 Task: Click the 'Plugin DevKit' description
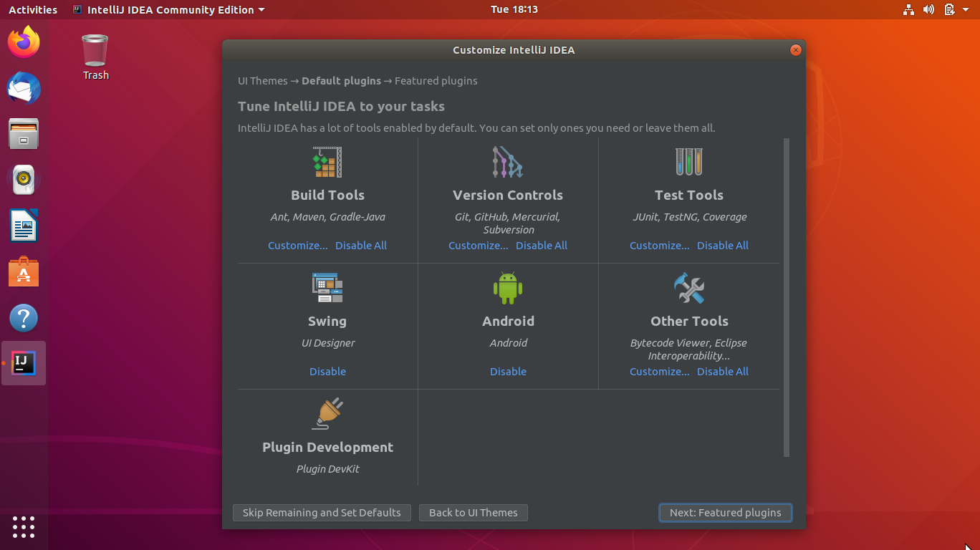[x=327, y=469]
